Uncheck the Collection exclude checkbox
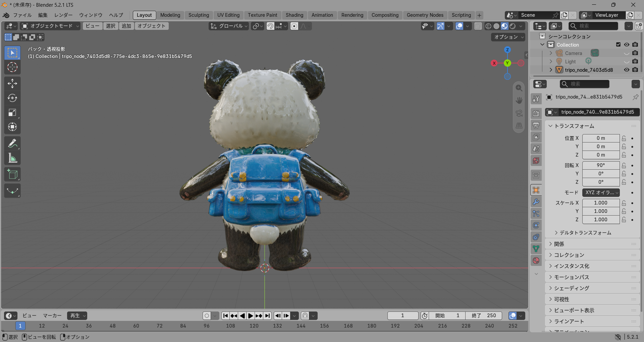The height and width of the screenshot is (342, 644). point(618,45)
